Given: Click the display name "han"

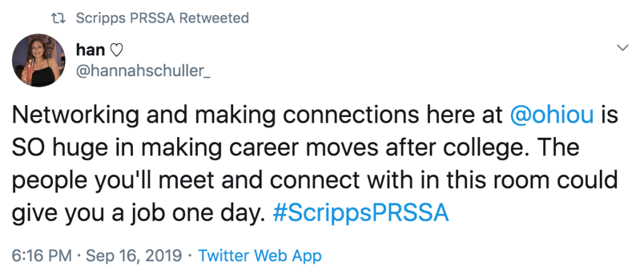Looking at the screenshot, I should 89,50.
